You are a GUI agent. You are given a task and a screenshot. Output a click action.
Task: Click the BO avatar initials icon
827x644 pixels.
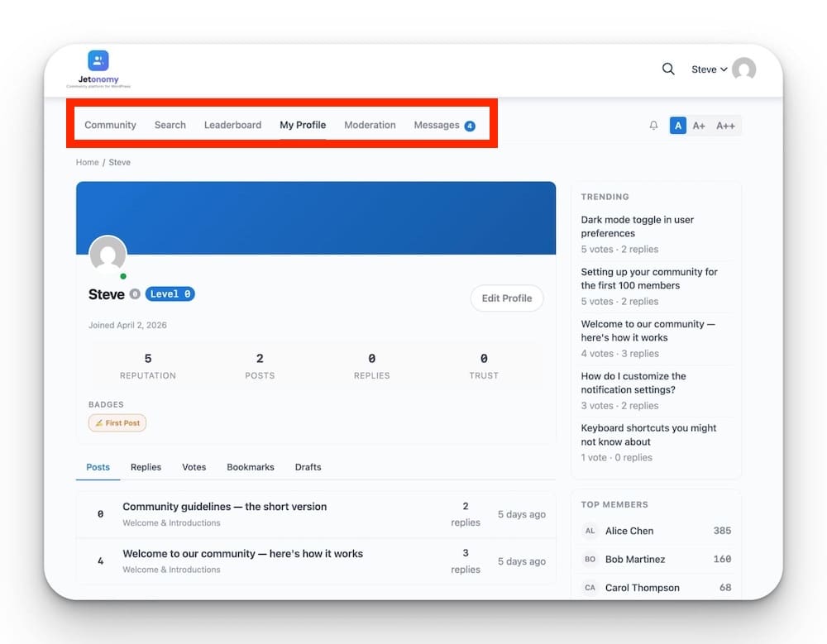click(590, 559)
